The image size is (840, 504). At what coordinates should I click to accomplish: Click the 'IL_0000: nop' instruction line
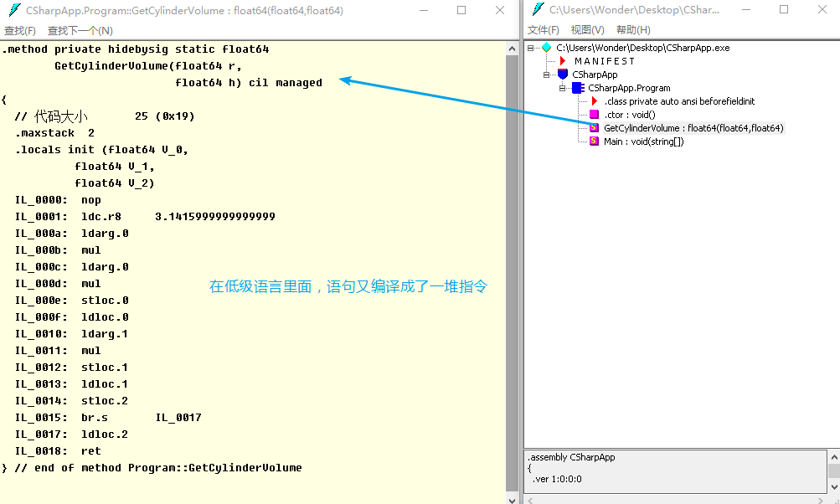coord(58,200)
